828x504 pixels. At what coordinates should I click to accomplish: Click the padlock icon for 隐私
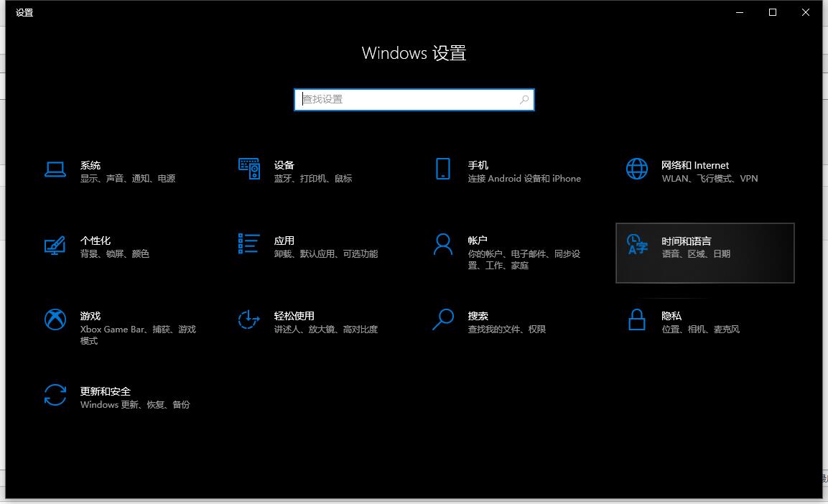[x=637, y=319]
